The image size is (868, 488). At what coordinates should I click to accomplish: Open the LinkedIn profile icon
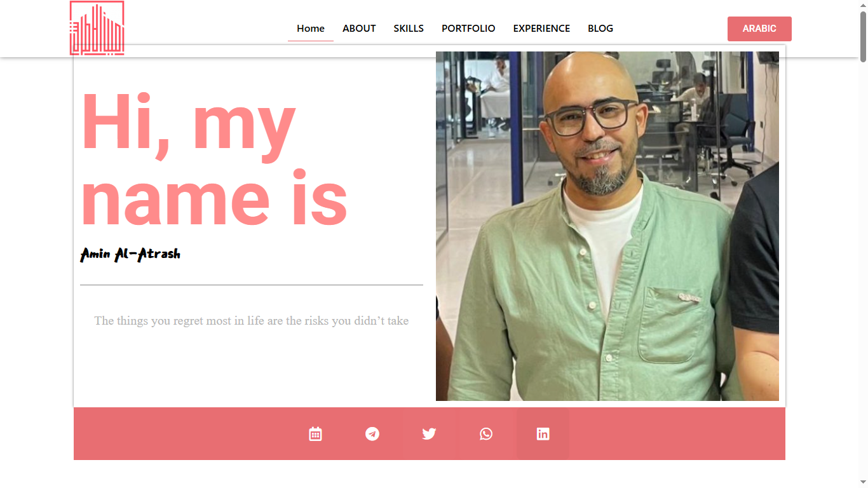(543, 434)
